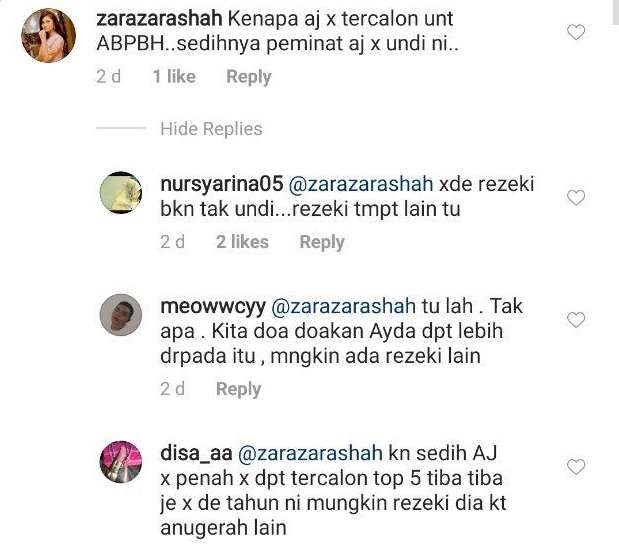619x550 pixels.
Task: Follow @zarazarashah mention in disa_aa's reply
Action: [310, 454]
